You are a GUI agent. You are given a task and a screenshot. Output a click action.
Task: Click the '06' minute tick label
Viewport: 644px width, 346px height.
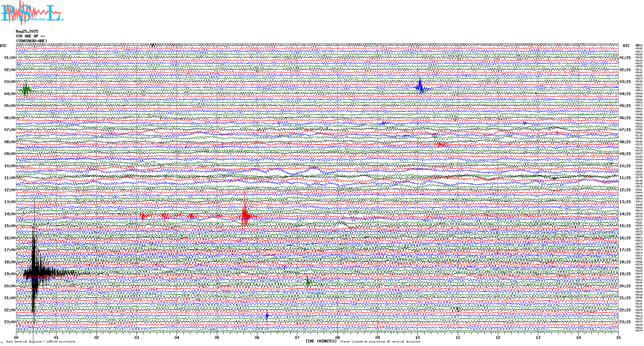click(257, 337)
